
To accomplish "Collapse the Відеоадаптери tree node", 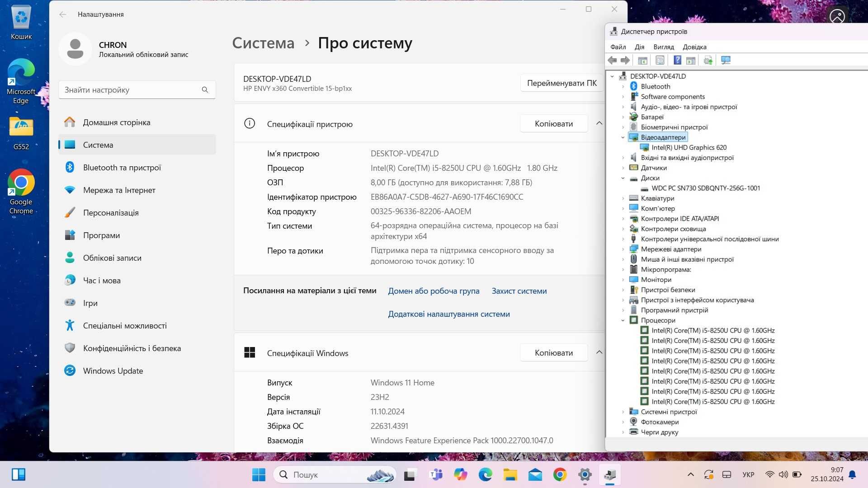I will tap(623, 137).
